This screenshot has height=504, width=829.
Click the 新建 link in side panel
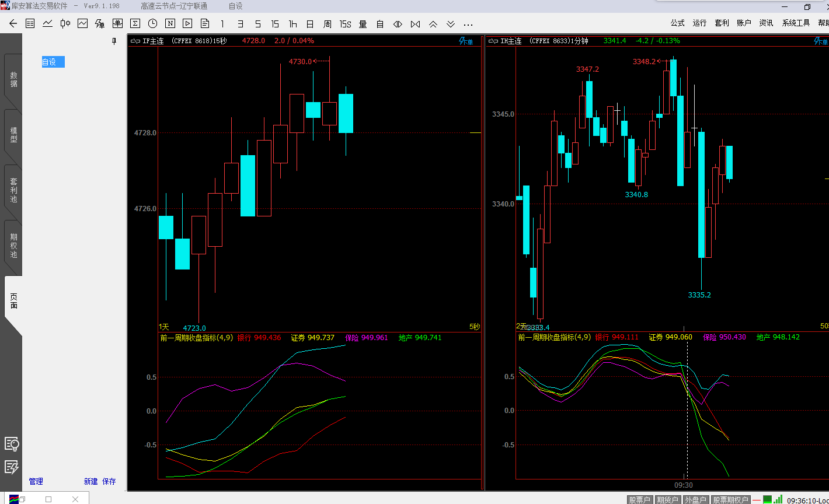click(90, 481)
